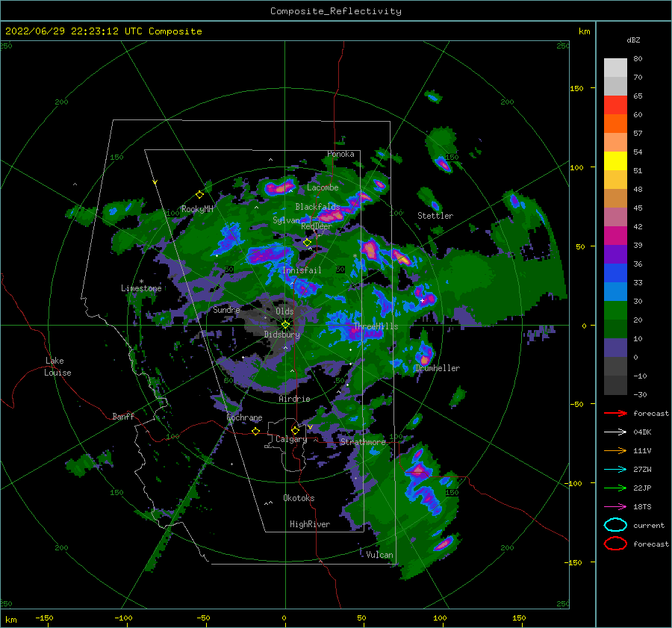Click the ThreeHills city label

click(x=376, y=326)
